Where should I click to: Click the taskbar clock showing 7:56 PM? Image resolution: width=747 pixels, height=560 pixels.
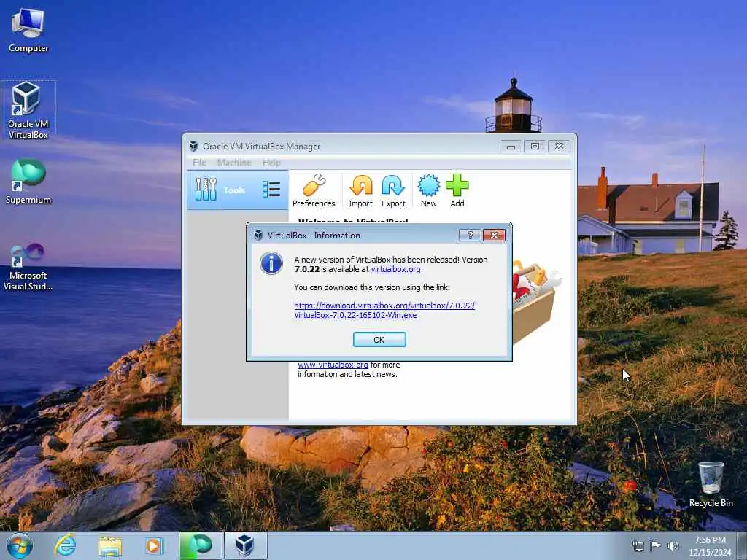coord(709,545)
